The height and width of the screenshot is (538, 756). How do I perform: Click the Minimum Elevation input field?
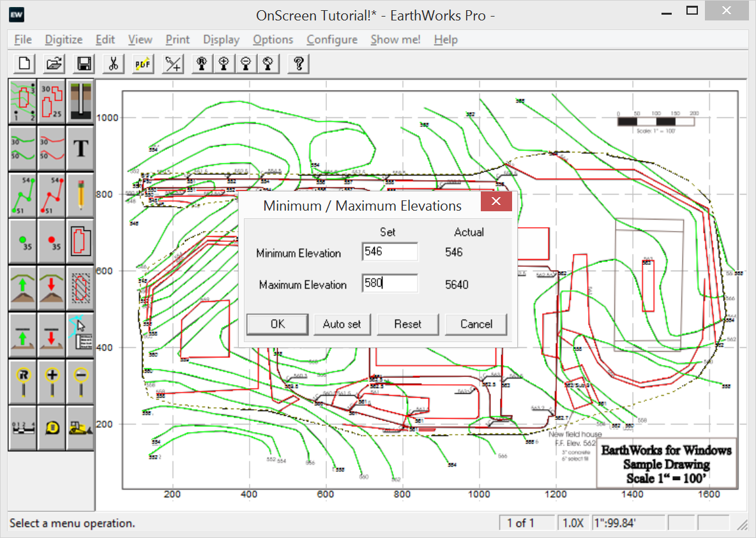coord(390,251)
